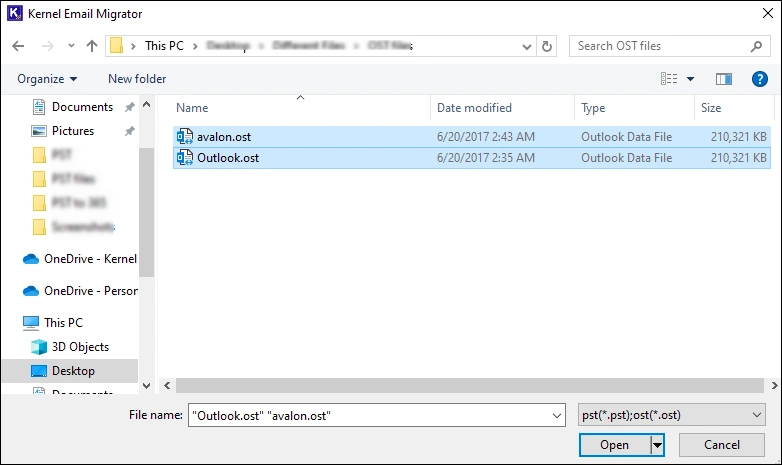The width and height of the screenshot is (782, 465).
Task: Click the horizontal scrollbar thumb
Action: 470,386
